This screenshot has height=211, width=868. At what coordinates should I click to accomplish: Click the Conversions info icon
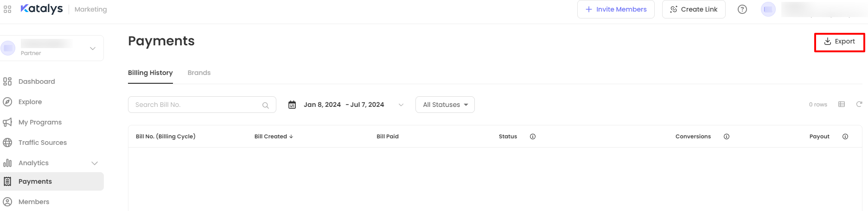click(x=727, y=137)
